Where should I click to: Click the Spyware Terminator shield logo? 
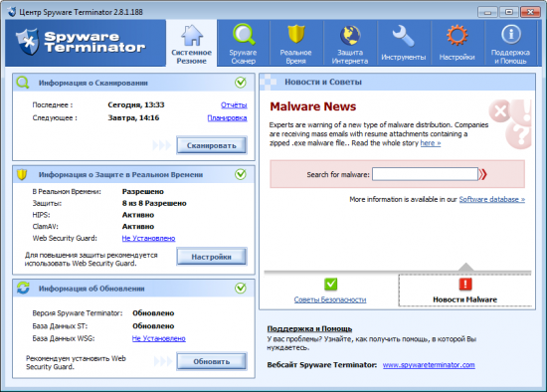click(x=27, y=41)
